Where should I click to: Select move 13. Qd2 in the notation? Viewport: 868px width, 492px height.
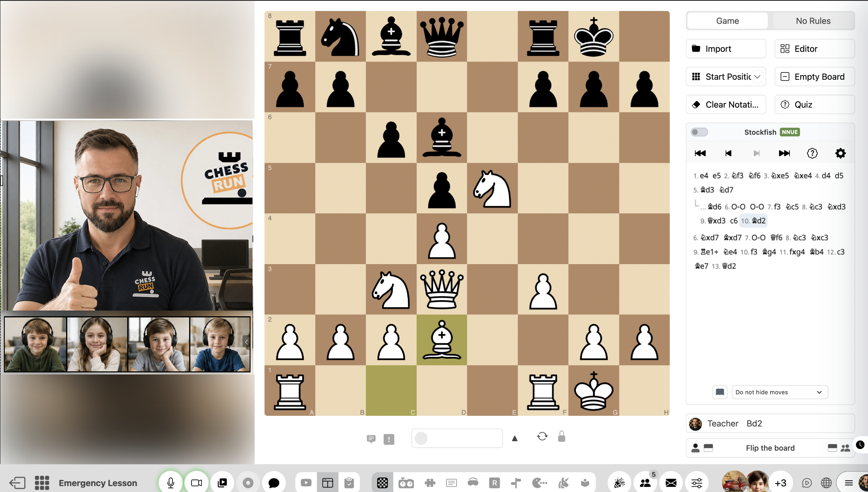pos(724,266)
